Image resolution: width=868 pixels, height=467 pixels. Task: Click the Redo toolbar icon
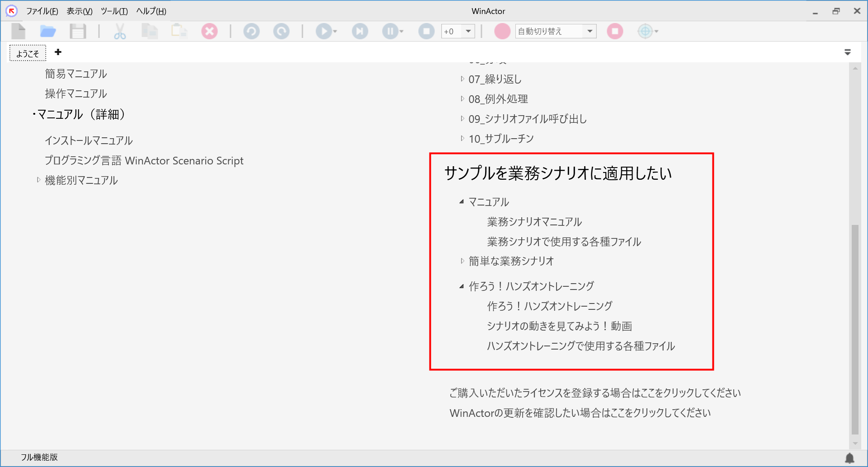pos(281,31)
